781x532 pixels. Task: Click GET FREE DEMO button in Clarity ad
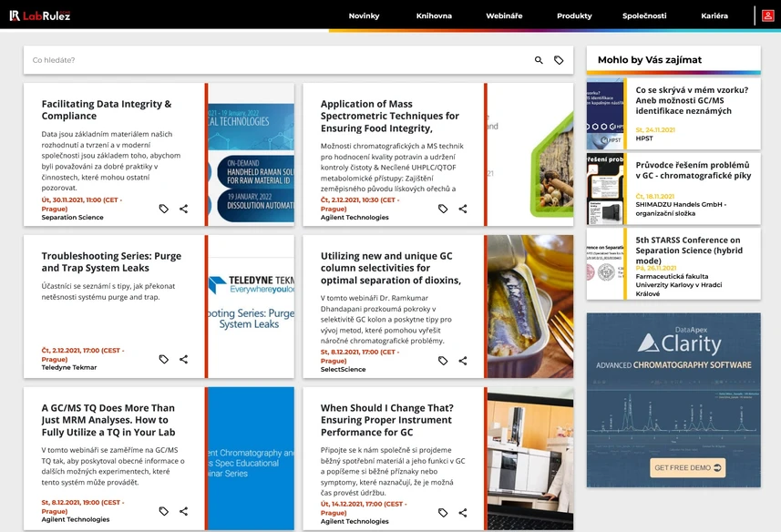point(687,468)
